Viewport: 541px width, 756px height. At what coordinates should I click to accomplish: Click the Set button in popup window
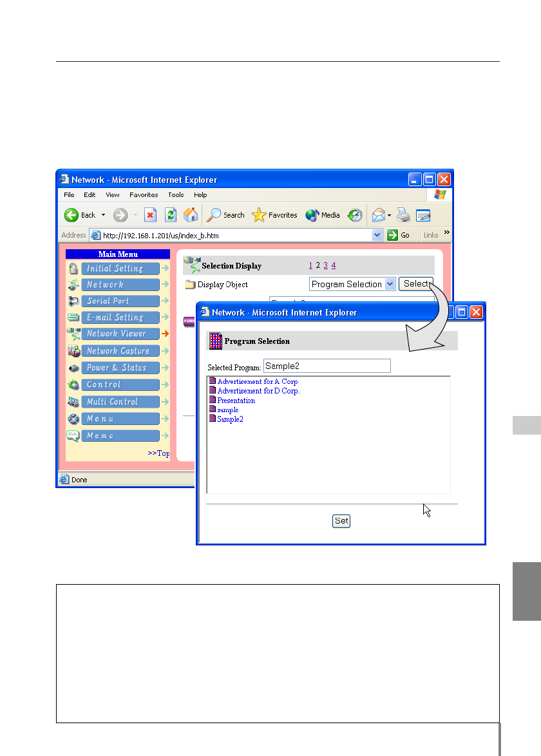(x=341, y=521)
